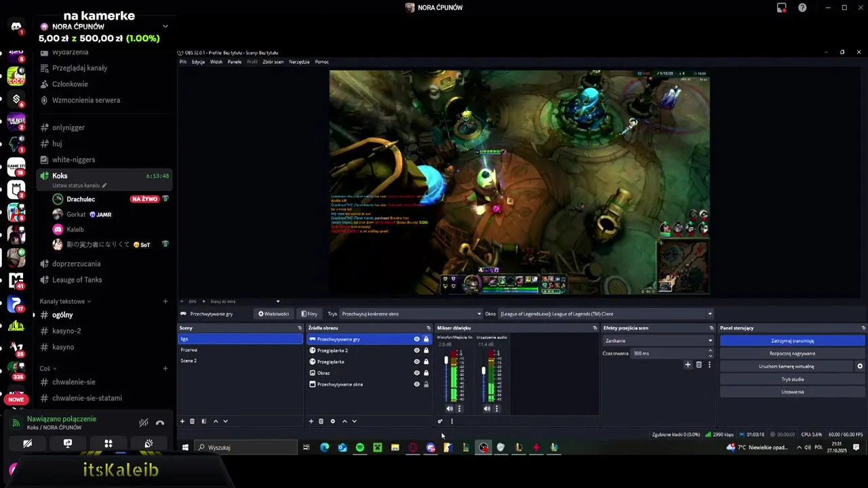This screenshot has width=868, height=488.
Task: Turn on camera in Discord voice panel
Action: pos(27,443)
